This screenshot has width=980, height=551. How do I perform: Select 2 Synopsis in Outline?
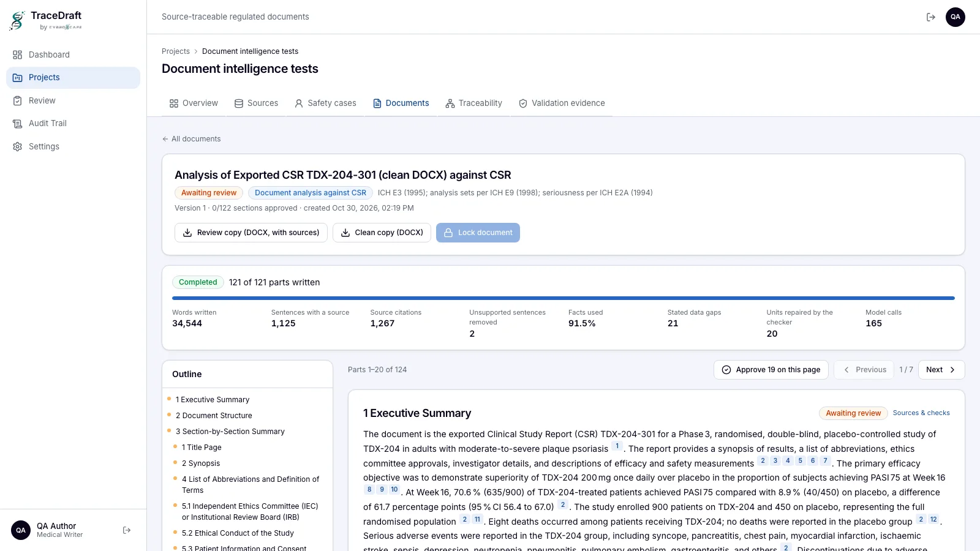[x=201, y=463]
